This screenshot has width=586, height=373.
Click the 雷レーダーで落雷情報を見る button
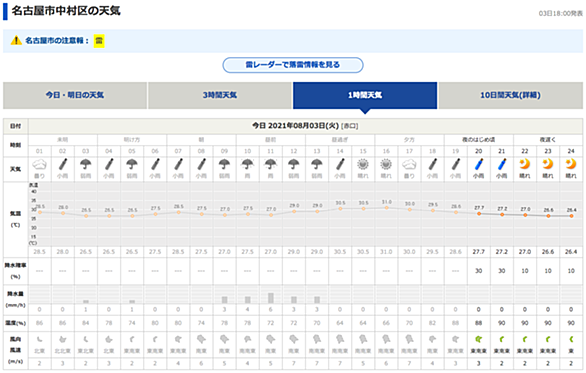(x=293, y=65)
